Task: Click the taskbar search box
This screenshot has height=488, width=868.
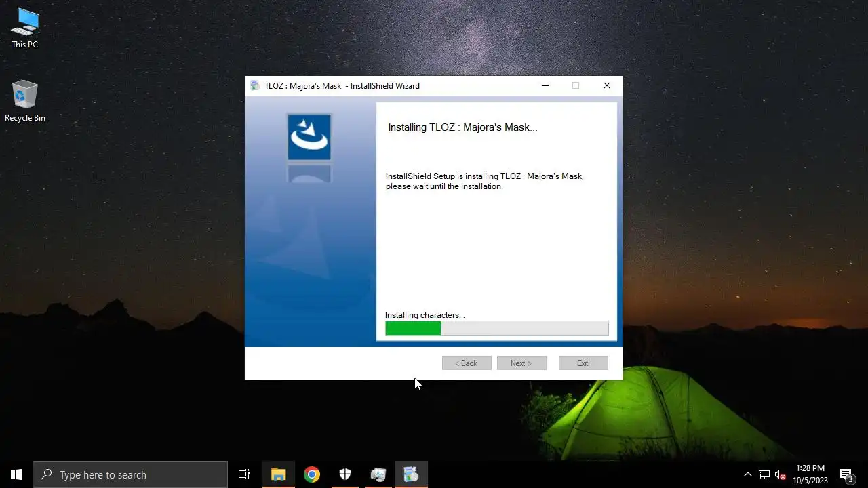Action: [x=130, y=474]
